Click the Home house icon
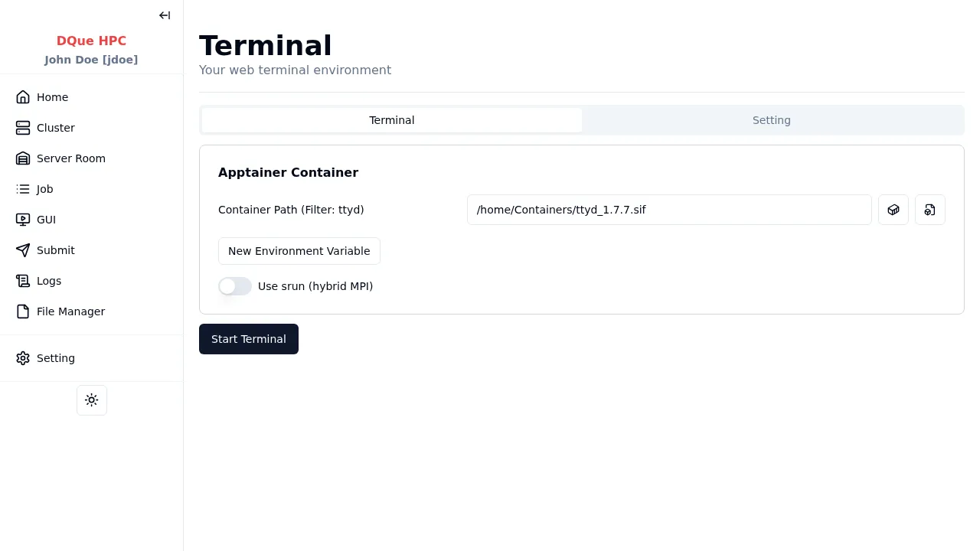This screenshot has width=980, height=551. pyautogui.click(x=23, y=97)
